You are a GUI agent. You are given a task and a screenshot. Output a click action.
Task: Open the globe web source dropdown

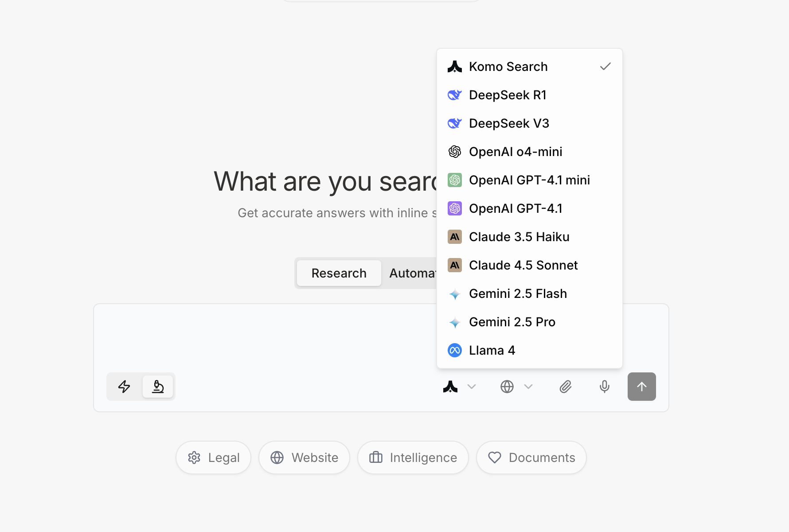click(516, 387)
